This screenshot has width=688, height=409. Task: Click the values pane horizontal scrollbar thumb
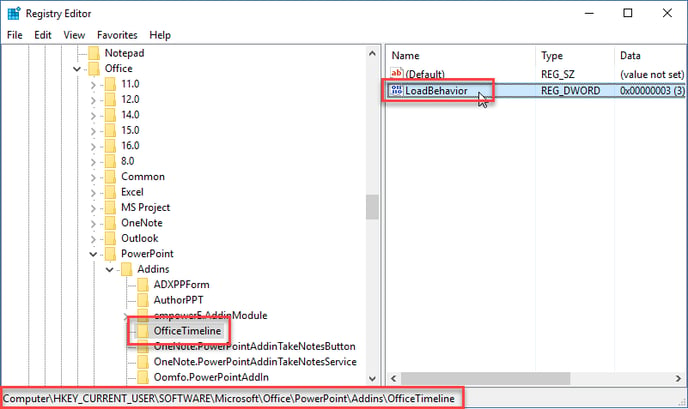(x=485, y=378)
